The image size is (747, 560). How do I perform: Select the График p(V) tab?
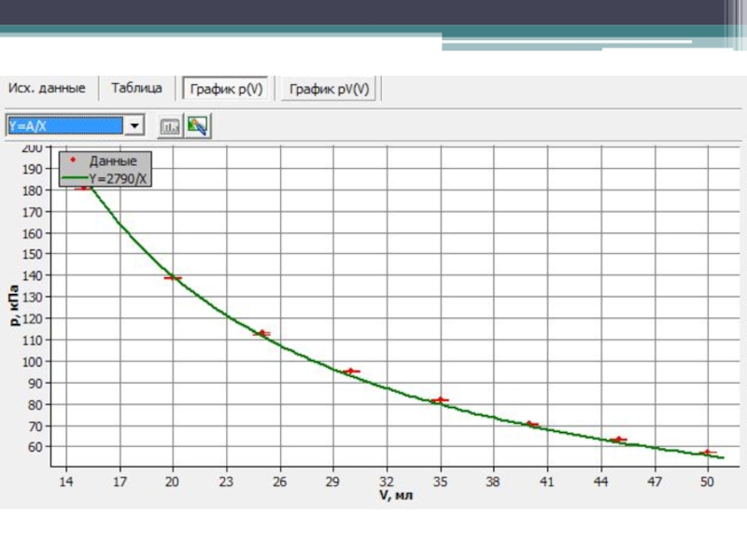[x=226, y=90]
